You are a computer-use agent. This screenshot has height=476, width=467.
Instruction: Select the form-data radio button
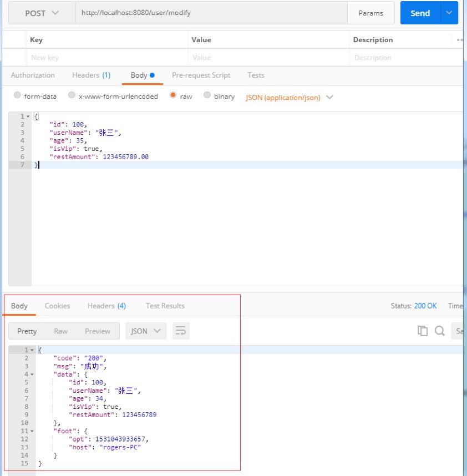tap(17, 95)
